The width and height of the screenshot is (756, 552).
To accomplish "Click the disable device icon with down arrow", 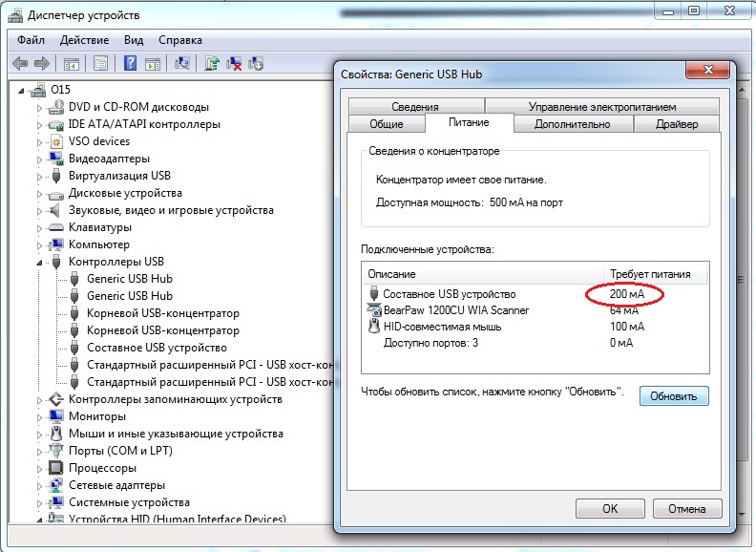I will [256, 63].
